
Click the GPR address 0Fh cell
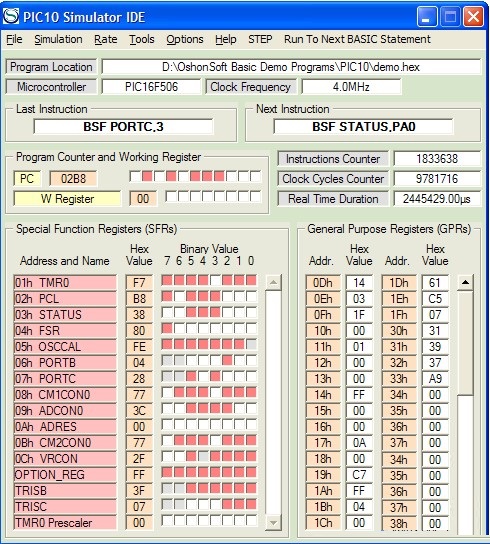click(x=323, y=315)
